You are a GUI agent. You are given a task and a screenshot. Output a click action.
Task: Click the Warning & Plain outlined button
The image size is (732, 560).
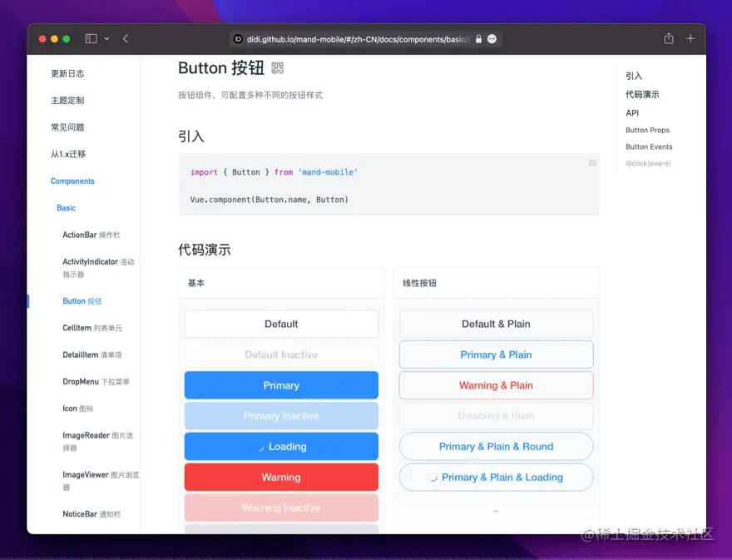[x=496, y=385]
